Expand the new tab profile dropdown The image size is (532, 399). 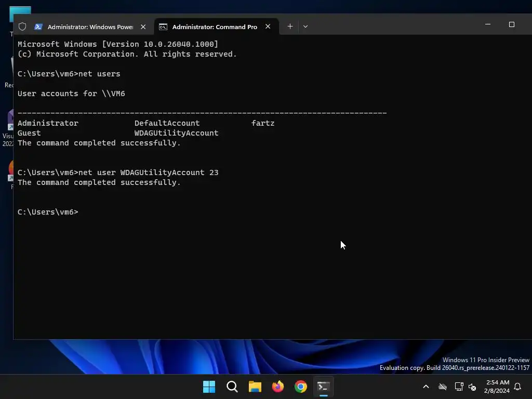pyautogui.click(x=305, y=26)
